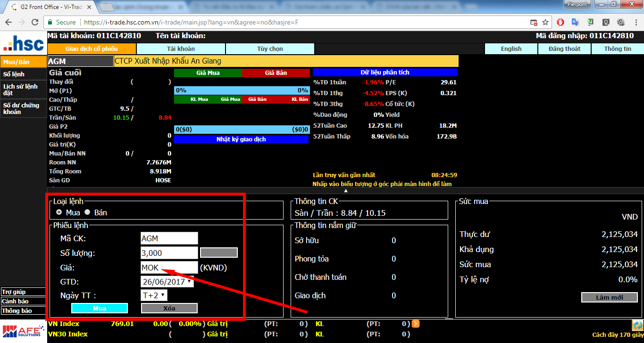644x343 pixels.
Task: Open Cảnh báo alerts item
Action: pos(22,302)
